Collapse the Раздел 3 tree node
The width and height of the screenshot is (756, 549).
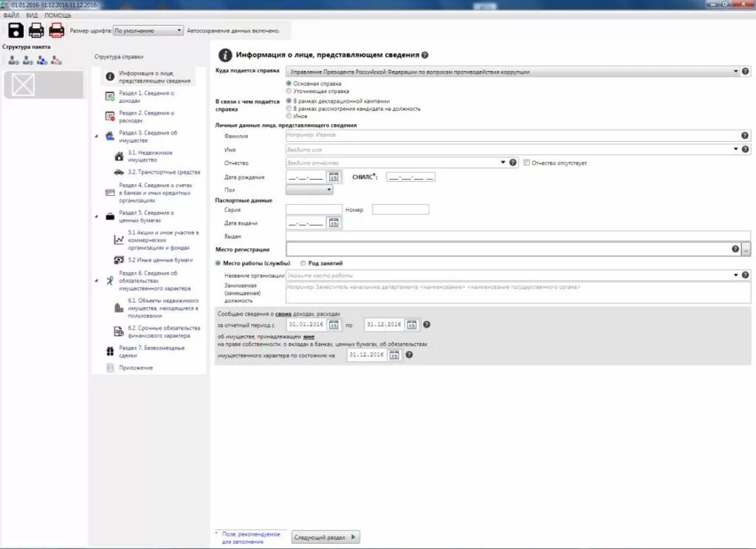97,137
